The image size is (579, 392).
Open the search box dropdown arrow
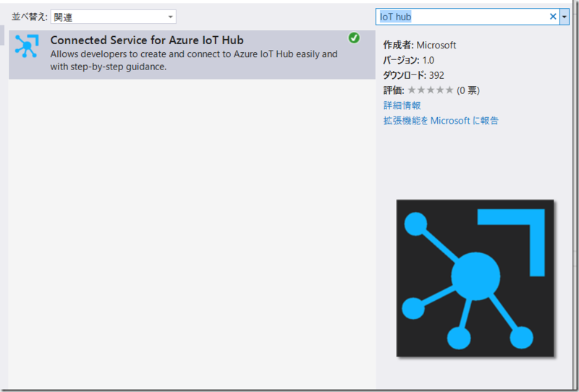pyautogui.click(x=565, y=17)
